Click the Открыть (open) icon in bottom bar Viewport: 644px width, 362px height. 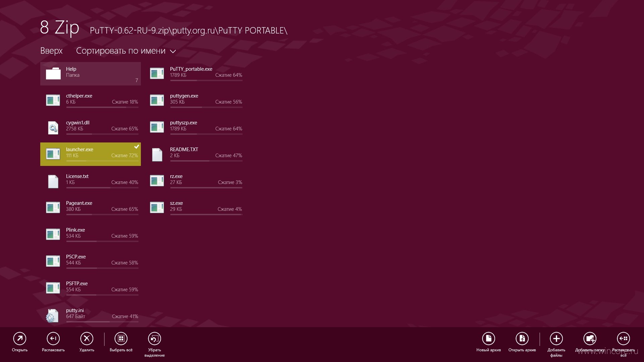tap(20, 339)
